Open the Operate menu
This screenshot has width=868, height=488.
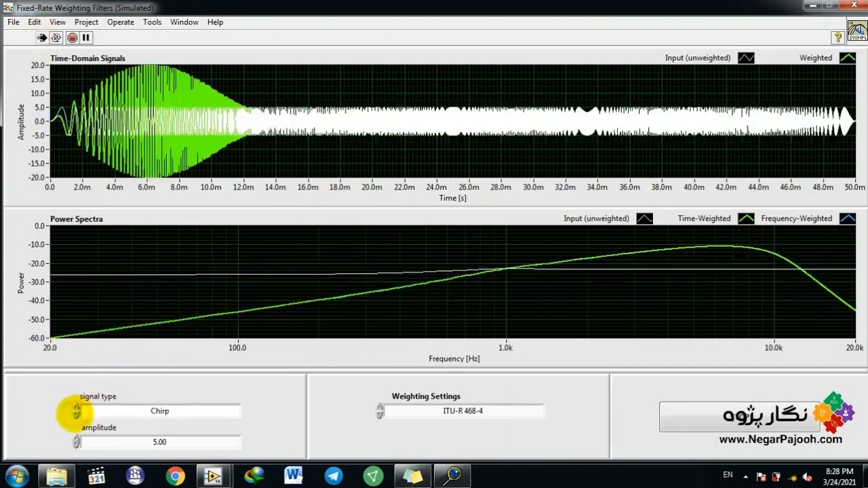[x=120, y=22]
